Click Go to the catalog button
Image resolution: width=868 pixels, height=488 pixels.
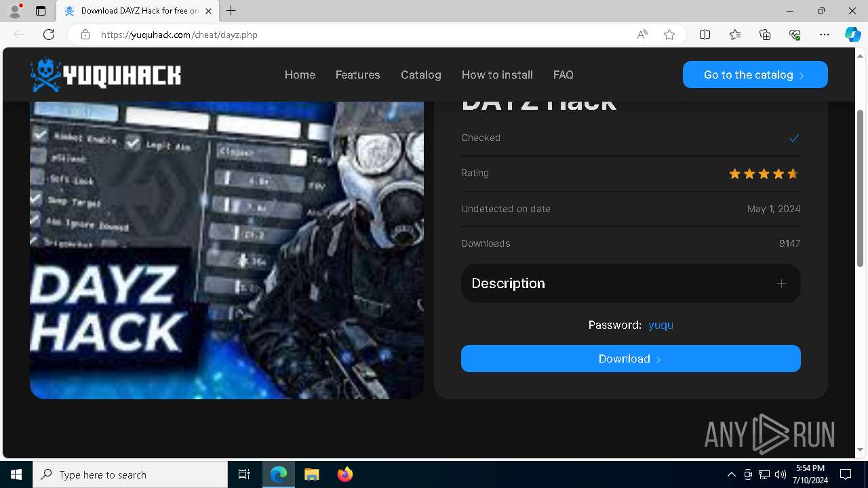tap(755, 75)
